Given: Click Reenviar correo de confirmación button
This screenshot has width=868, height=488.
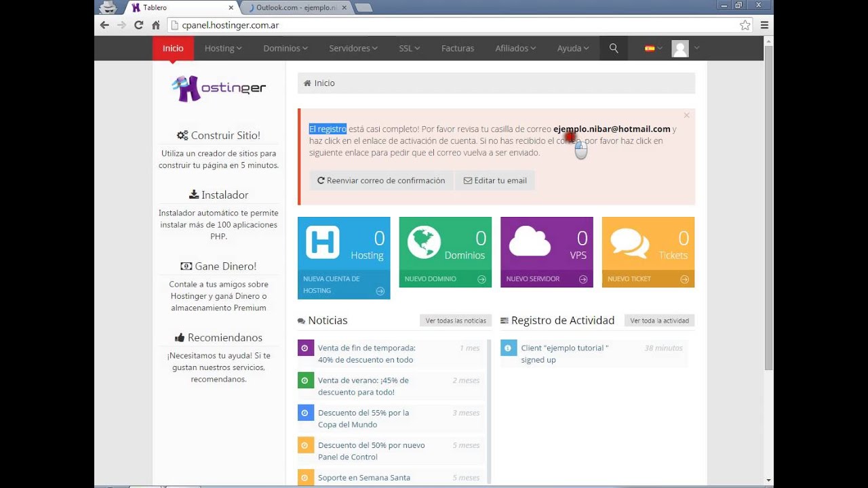Looking at the screenshot, I should click(381, 180).
